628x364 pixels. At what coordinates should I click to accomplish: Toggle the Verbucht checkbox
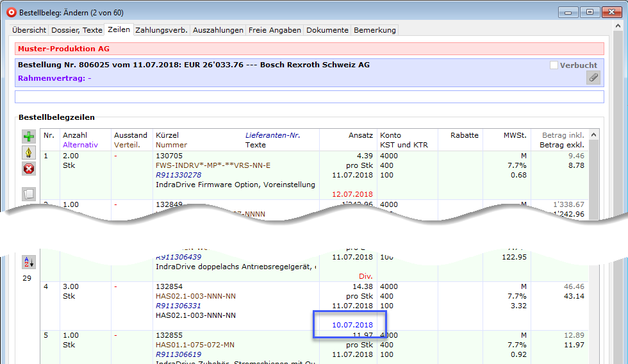(554, 65)
